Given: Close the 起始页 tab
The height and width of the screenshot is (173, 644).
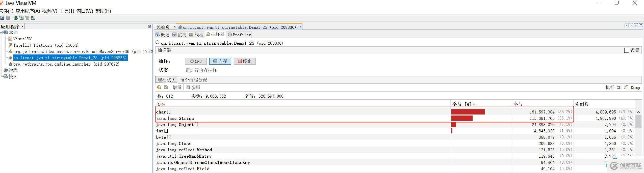Looking at the screenshot, I should click(174, 27).
